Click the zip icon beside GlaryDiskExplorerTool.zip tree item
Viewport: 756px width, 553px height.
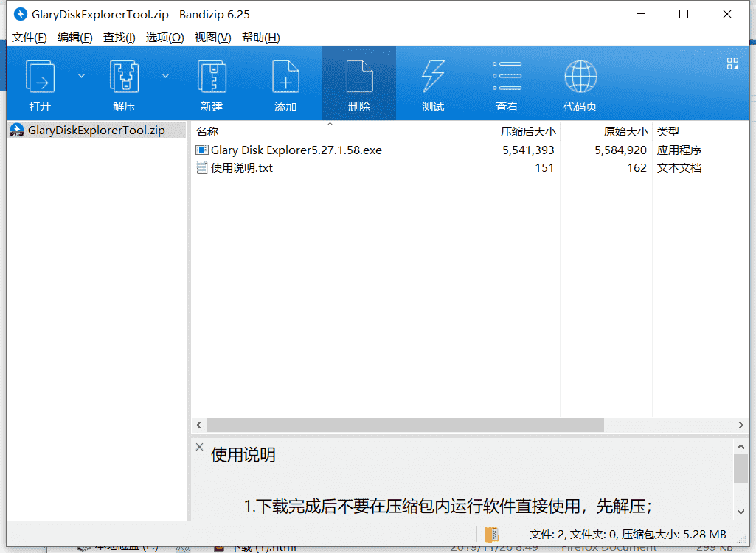17,131
